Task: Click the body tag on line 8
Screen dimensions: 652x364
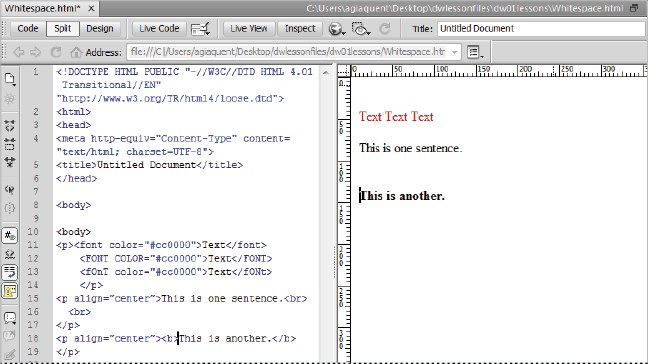Action: 74,205
